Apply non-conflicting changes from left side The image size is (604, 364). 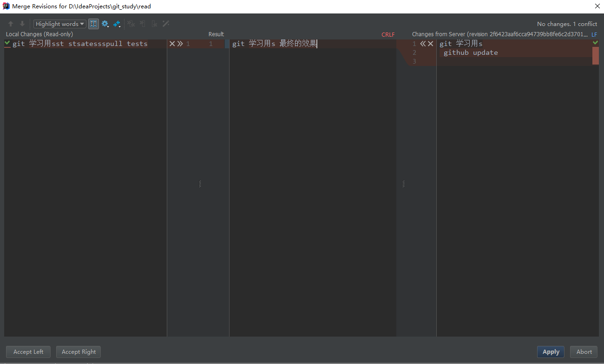pyautogui.click(x=143, y=24)
